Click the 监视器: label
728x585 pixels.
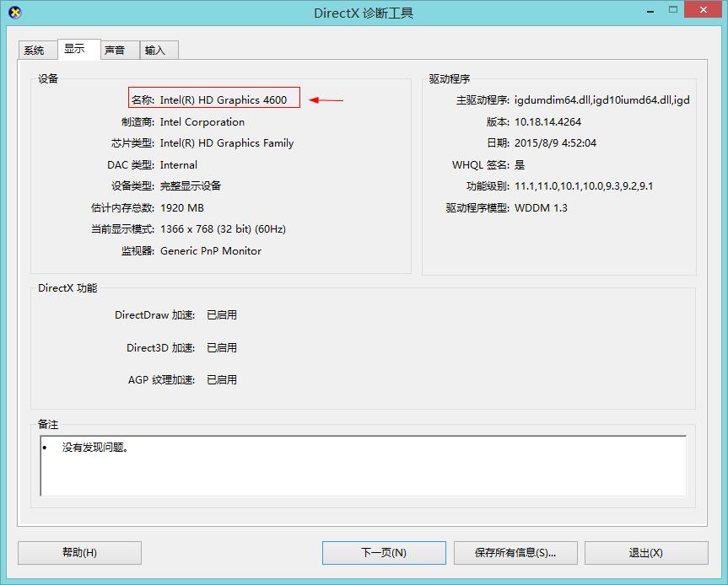coord(138,251)
